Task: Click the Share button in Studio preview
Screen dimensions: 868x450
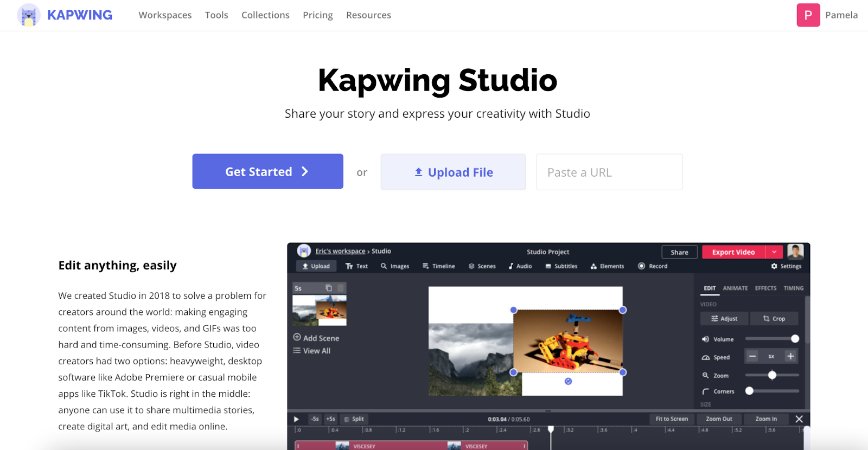Action: 679,252
